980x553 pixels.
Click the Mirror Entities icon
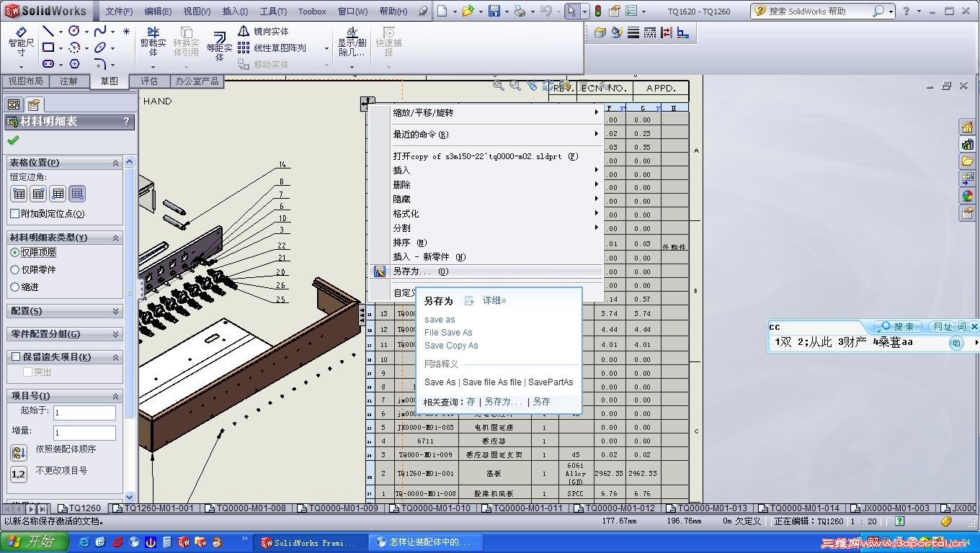coord(244,32)
